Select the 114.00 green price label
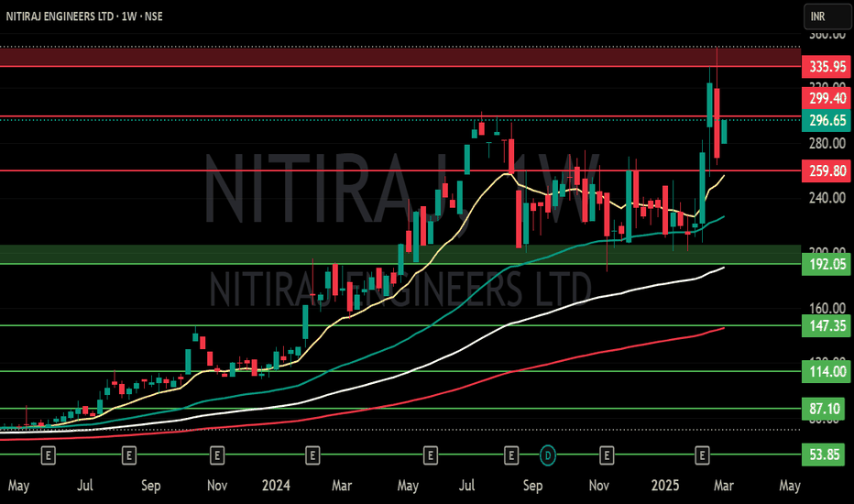Image resolution: width=854 pixels, height=504 pixels. pyautogui.click(x=827, y=372)
